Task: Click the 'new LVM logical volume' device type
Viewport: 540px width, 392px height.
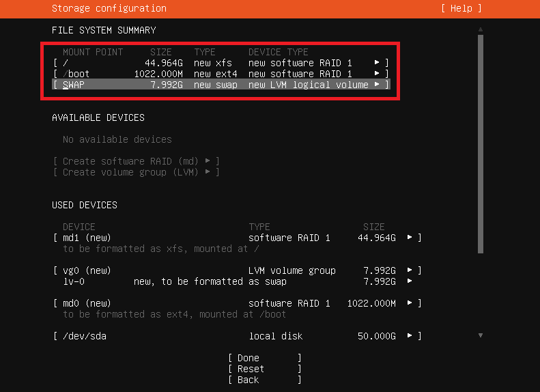Action: coord(308,85)
